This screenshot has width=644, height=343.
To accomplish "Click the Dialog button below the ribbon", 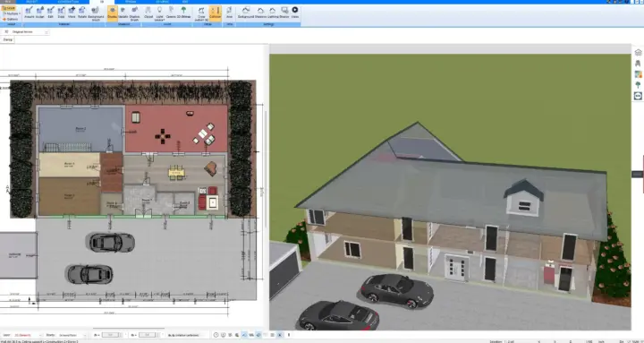I will (8, 39).
